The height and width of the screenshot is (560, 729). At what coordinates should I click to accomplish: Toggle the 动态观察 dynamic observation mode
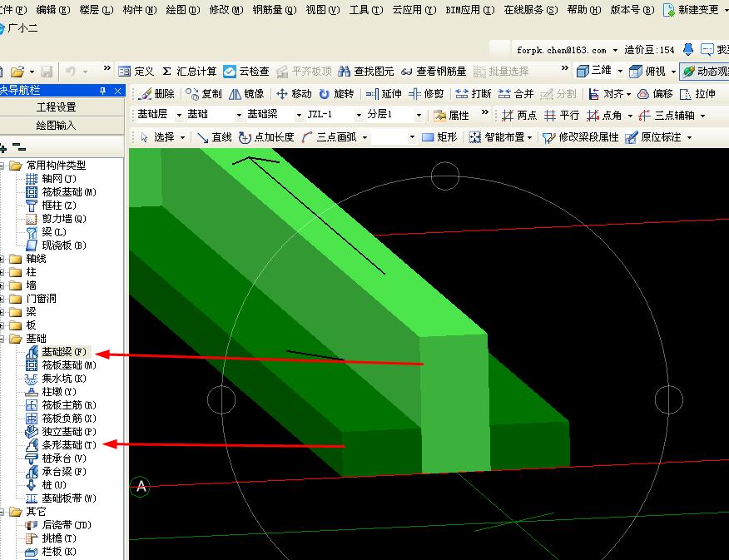click(705, 72)
